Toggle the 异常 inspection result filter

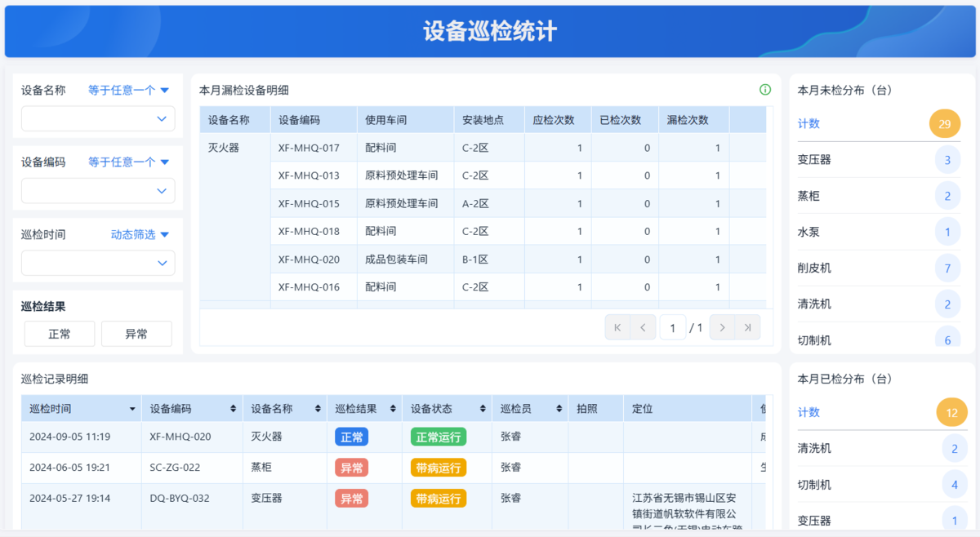tap(136, 334)
